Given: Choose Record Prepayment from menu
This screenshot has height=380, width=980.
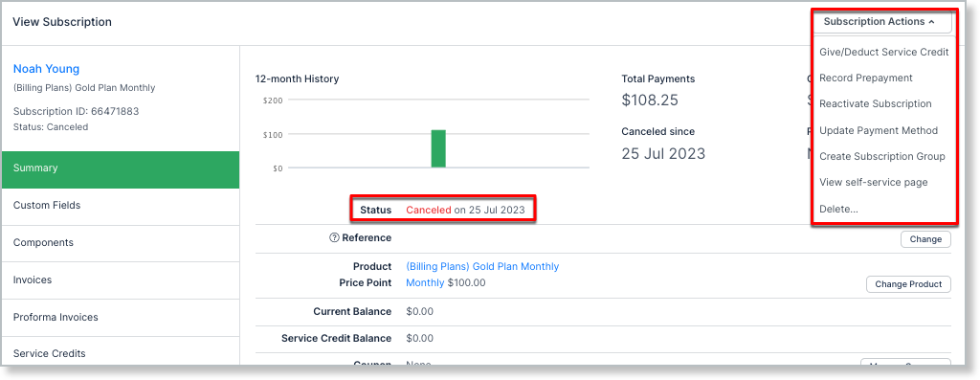Looking at the screenshot, I should click(x=865, y=78).
